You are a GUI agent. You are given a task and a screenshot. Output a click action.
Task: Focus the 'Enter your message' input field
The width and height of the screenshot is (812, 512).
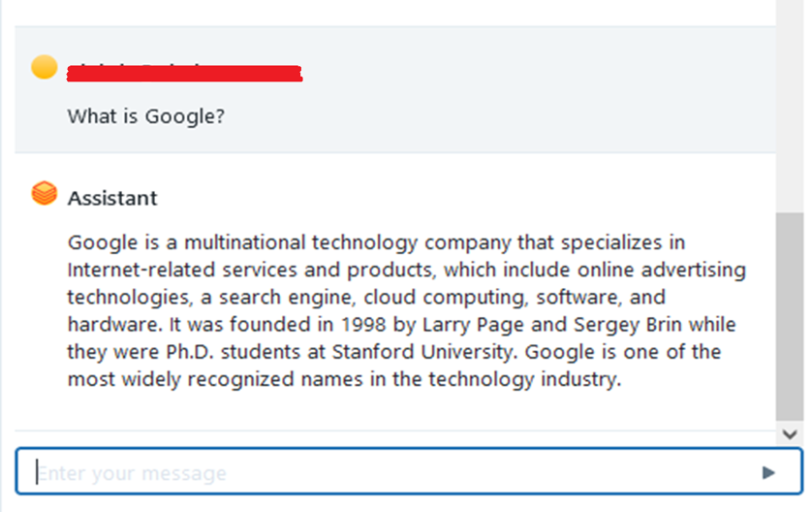coord(388,472)
